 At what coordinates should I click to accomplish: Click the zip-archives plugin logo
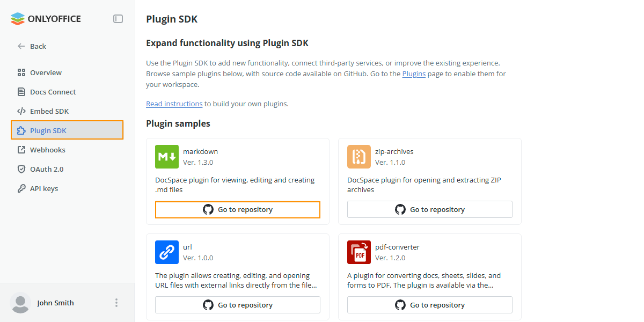point(359,157)
